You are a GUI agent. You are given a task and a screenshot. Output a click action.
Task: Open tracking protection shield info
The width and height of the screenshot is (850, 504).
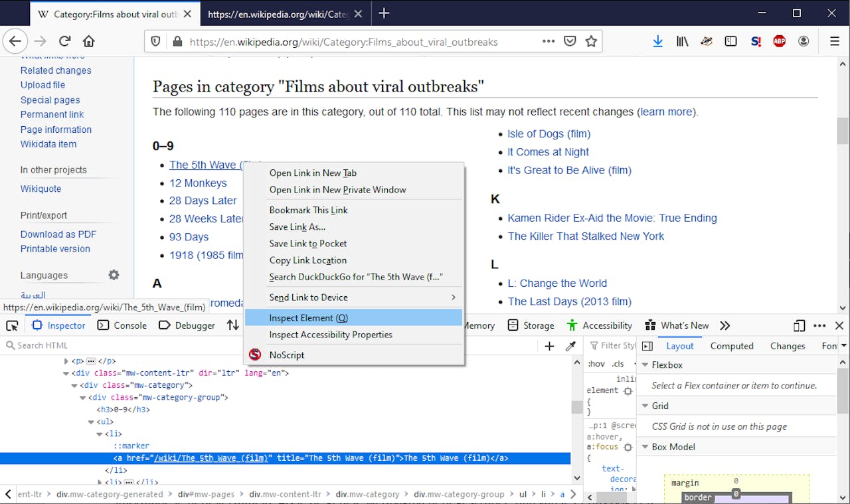pos(156,41)
